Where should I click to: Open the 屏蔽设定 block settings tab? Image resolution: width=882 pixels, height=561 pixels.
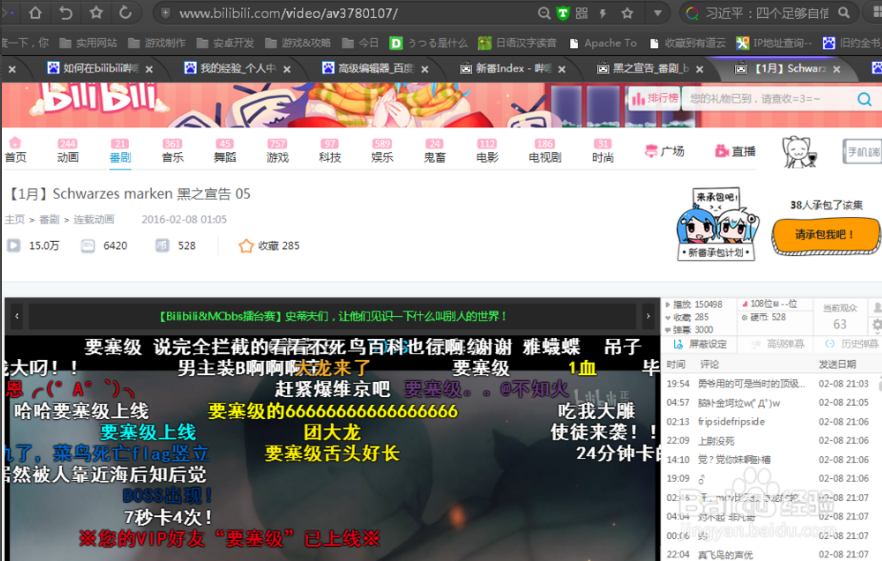click(x=700, y=344)
